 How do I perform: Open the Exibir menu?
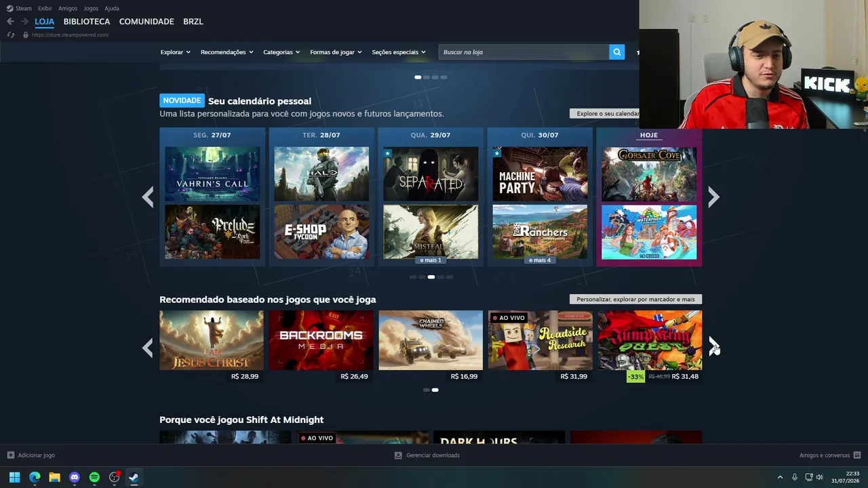[x=45, y=9]
